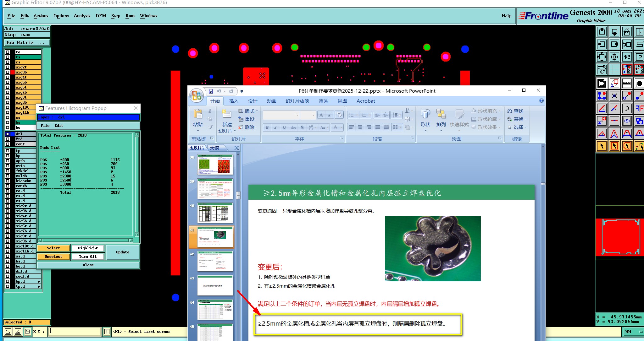Click the Home view icon in Genesis toolbar

pos(627,32)
